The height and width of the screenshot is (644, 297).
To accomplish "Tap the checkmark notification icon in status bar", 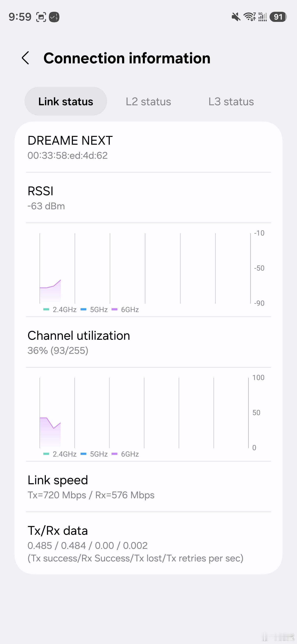I will coord(54,17).
